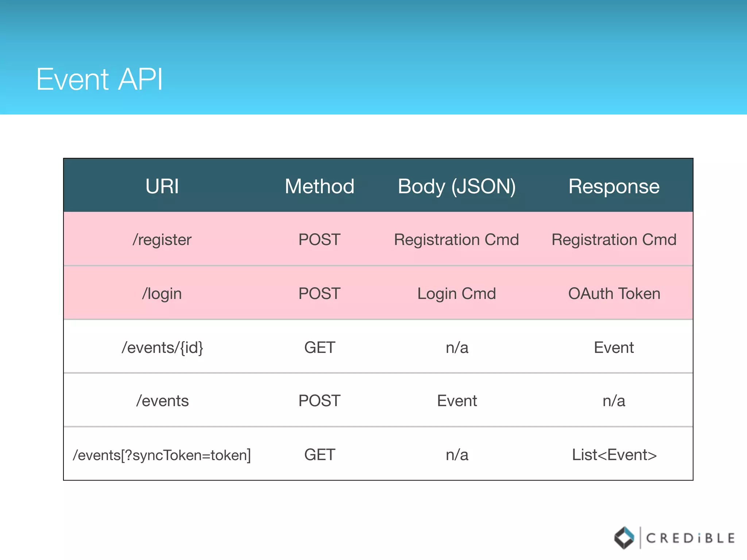The image size is (747, 560).
Task: Select POST in the /login row
Action: click(x=320, y=293)
